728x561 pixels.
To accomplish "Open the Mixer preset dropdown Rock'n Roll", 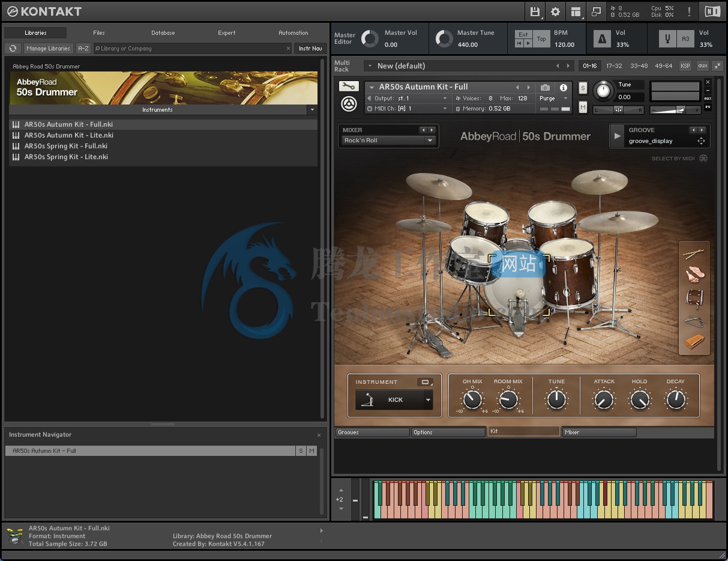I will point(388,141).
